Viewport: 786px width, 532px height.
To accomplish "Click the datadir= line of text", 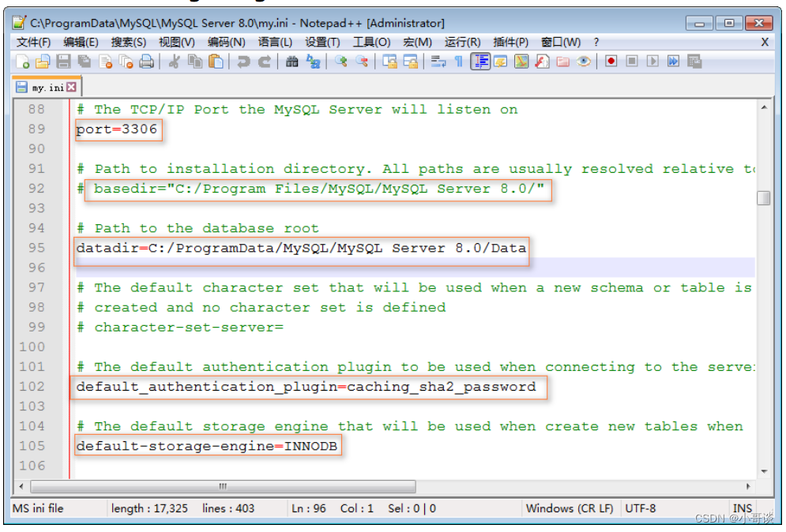I will 301,248.
